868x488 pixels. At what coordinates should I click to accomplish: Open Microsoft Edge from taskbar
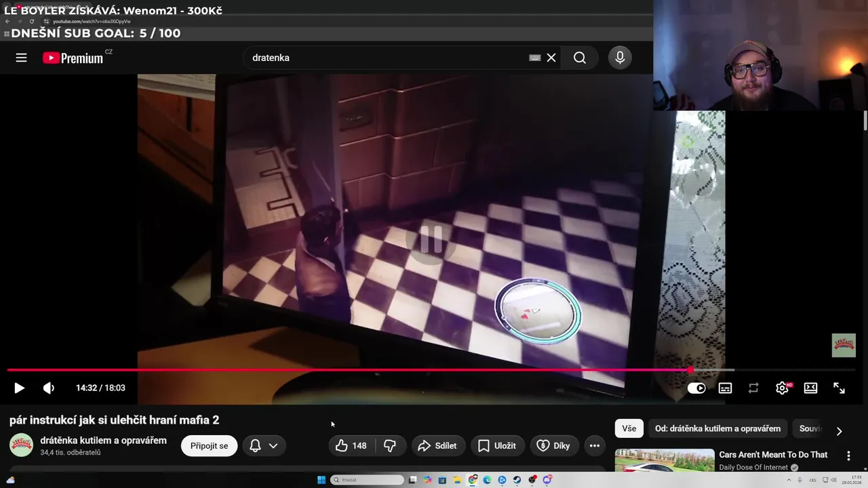click(x=487, y=480)
